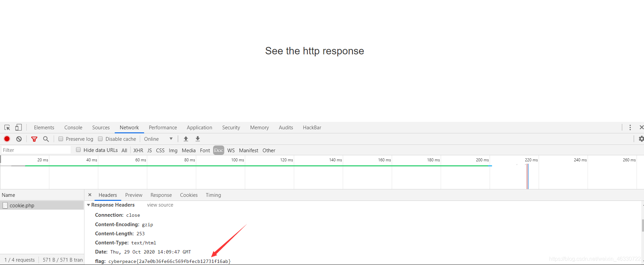Open the Sources tab
This screenshot has width=644, height=265.
(101, 128)
